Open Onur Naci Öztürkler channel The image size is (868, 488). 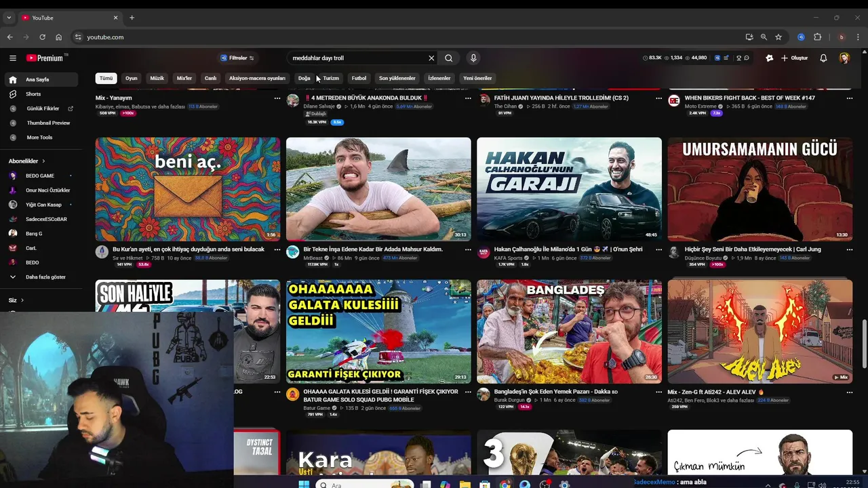[x=42, y=190]
